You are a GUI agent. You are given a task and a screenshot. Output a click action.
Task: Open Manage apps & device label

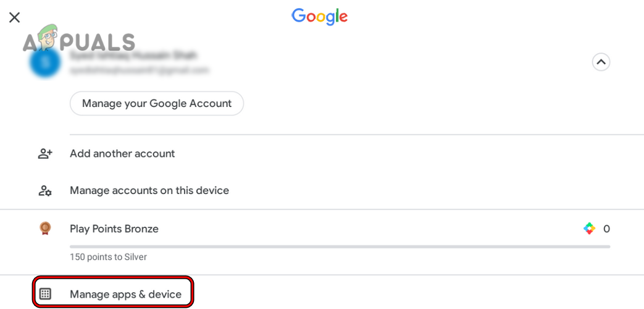[x=126, y=294]
